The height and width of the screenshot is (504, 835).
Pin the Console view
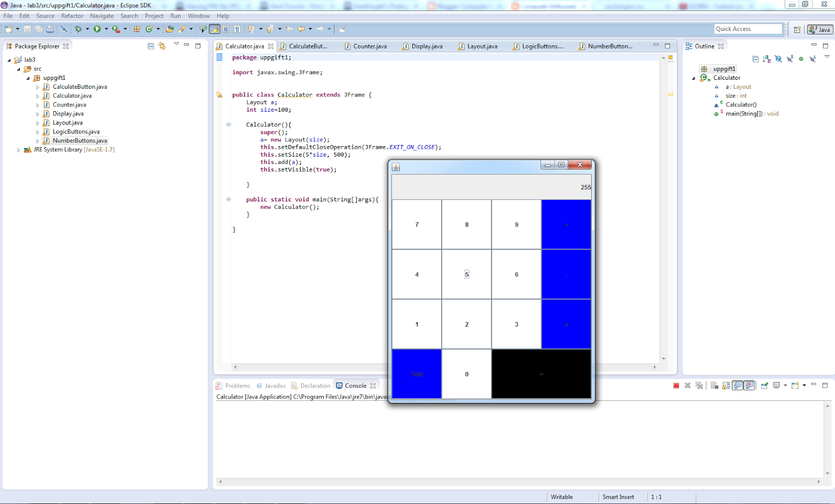(764, 385)
